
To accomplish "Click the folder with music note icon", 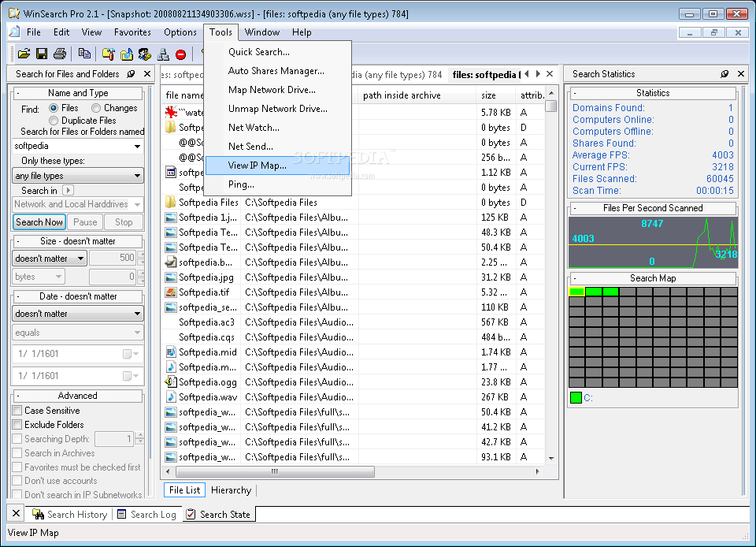I will coord(127,54).
